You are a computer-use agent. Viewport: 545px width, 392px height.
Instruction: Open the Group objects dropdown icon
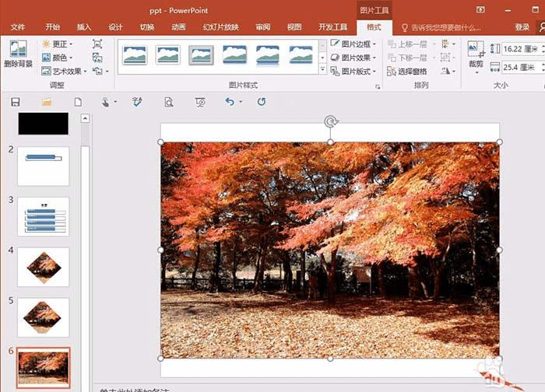point(448,58)
